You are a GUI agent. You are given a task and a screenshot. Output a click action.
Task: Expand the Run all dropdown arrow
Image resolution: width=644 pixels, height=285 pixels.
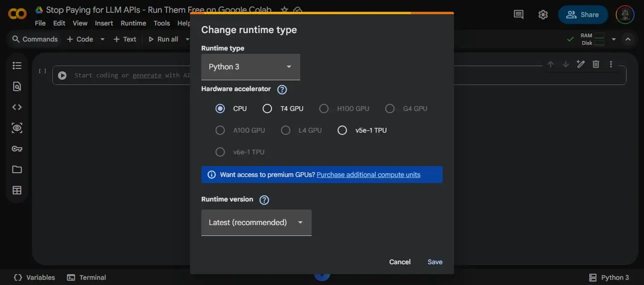(x=187, y=39)
